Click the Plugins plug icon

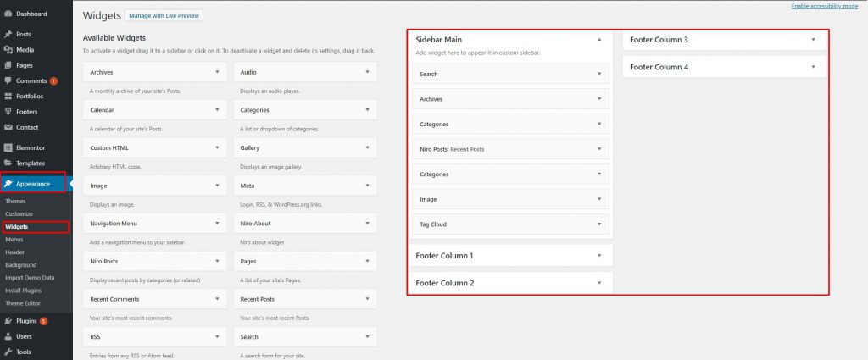click(x=8, y=321)
